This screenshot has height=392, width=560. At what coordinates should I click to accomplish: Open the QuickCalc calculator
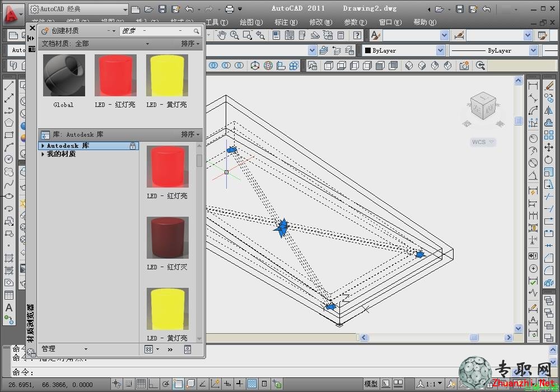point(340,35)
